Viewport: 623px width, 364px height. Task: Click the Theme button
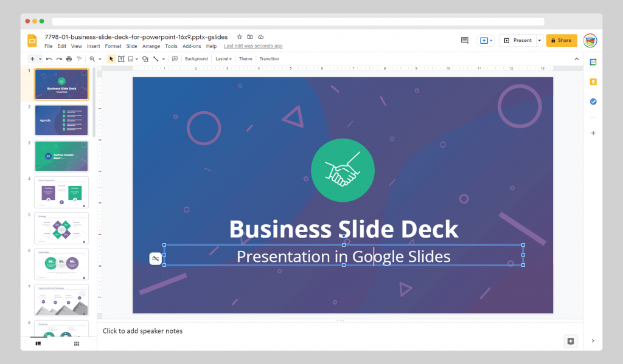[x=246, y=59]
